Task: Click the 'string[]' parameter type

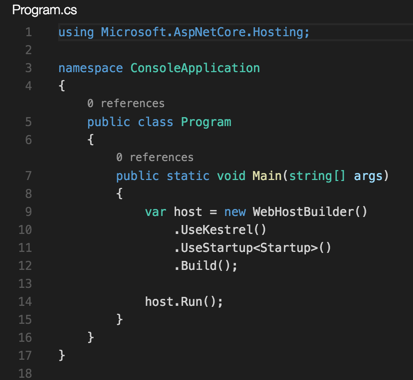Action: (x=317, y=176)
